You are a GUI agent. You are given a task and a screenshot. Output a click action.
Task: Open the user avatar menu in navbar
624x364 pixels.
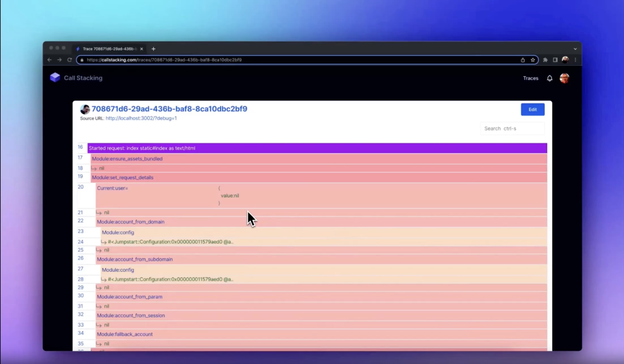click(564, 78)
